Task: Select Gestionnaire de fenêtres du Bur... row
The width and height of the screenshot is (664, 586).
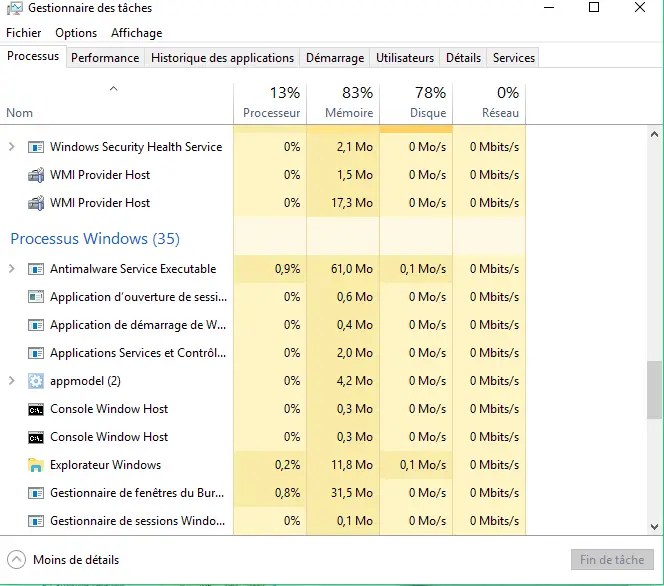Action: click(263, 493)
